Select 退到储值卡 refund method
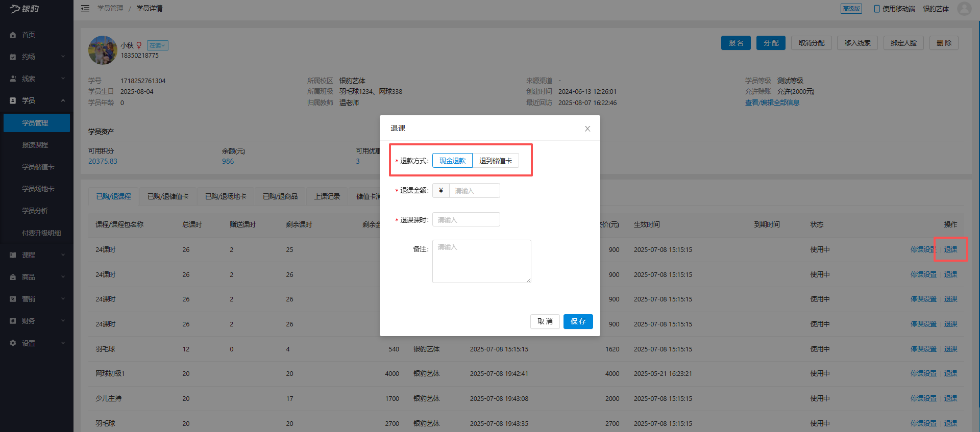 [x=496, y=161]
